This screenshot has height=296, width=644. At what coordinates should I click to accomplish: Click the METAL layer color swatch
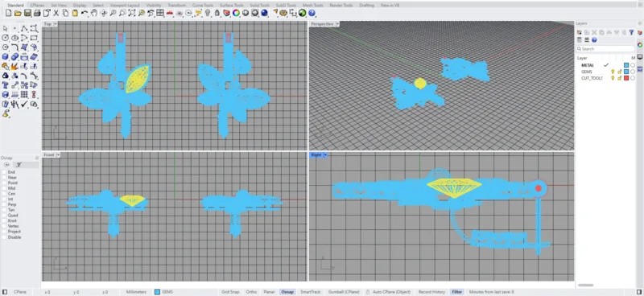click(626, 65)
